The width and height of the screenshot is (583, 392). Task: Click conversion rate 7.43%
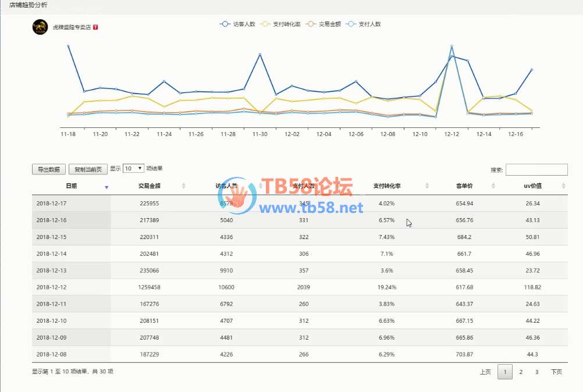pyautogui.click(x=387, y=237)
